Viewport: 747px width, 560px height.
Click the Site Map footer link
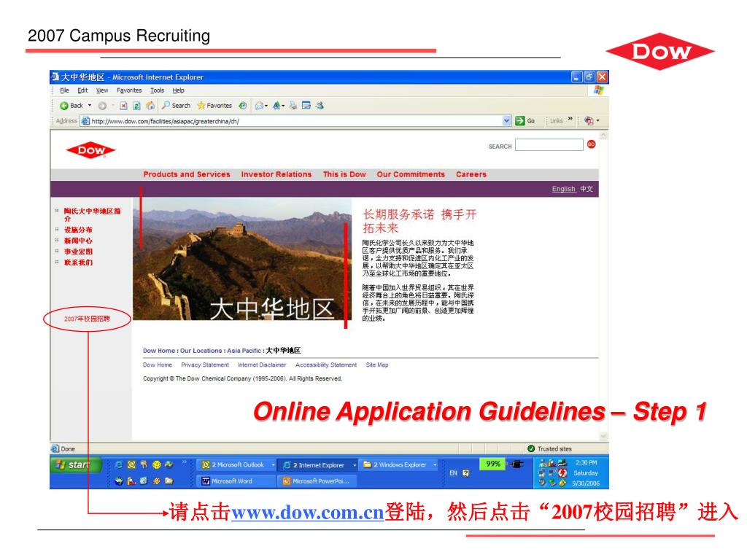tap(377, 365)
